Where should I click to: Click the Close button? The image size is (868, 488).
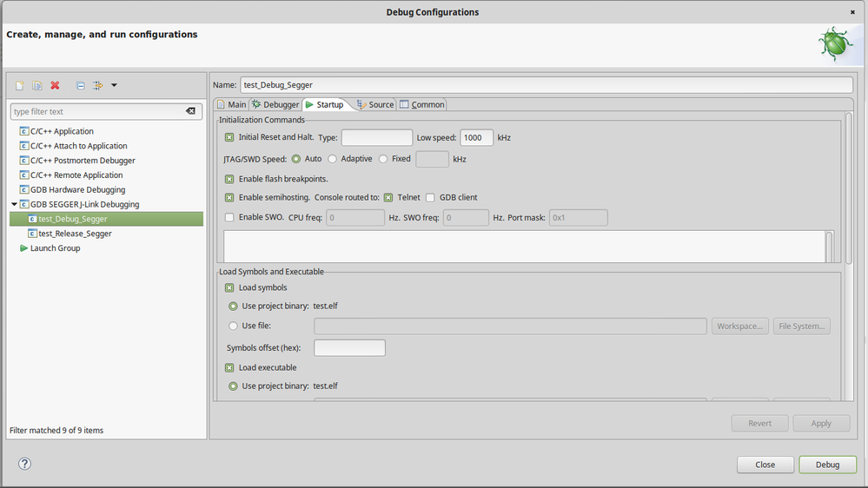coord(765,465)
